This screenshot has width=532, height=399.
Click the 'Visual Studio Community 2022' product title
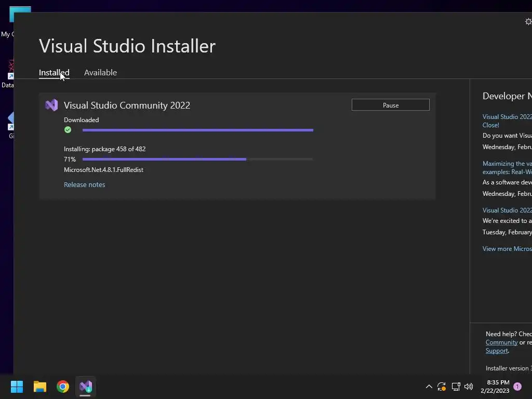tap(127, 105)
